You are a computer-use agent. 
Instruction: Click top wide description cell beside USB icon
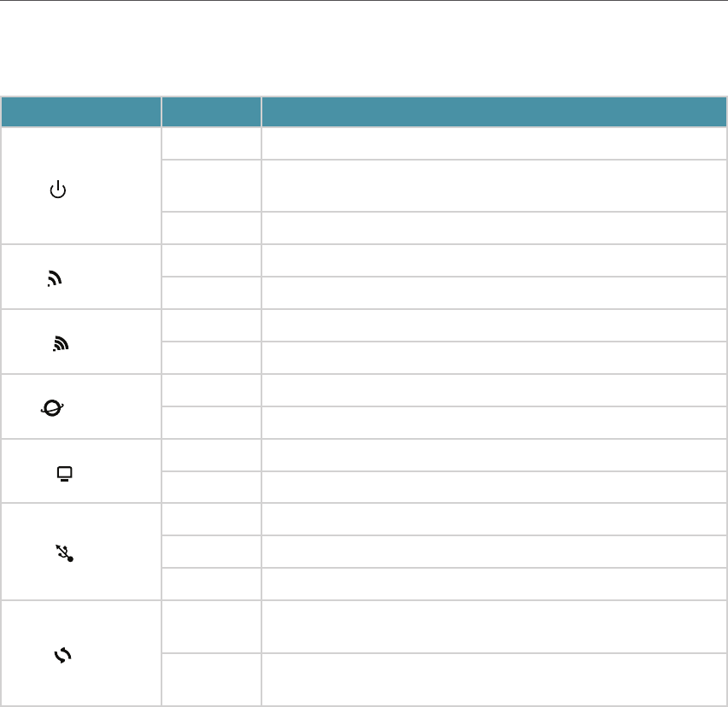[494, 519]
